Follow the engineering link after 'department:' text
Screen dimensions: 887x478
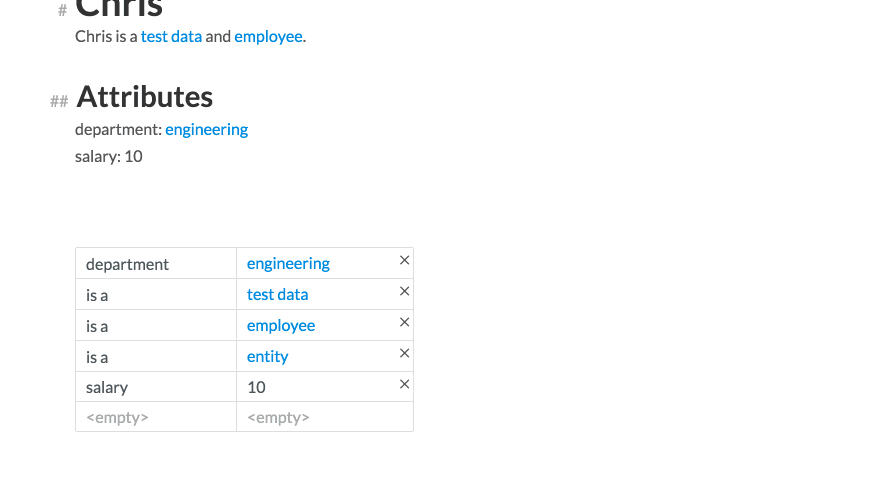[x=206, y=130]
